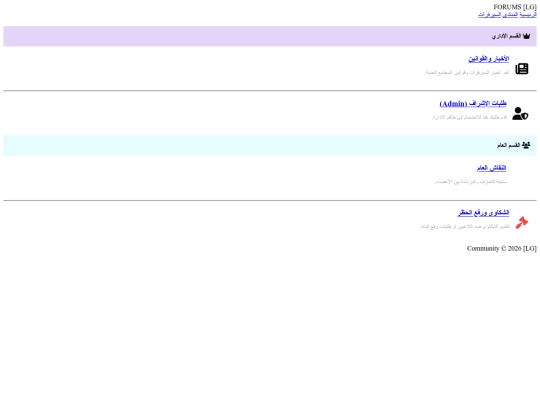The width and height of the screenshot is (540, 405).
Task: Click the red gavel icon for complaints
Action: (x=522, y=222)
